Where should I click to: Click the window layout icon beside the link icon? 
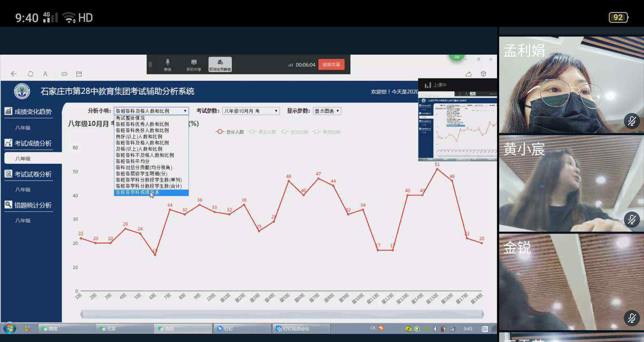tap(79, 74)
